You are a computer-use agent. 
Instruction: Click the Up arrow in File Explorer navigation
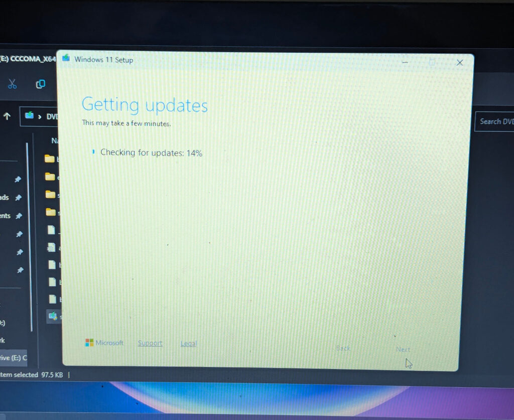tap(7, 116)
